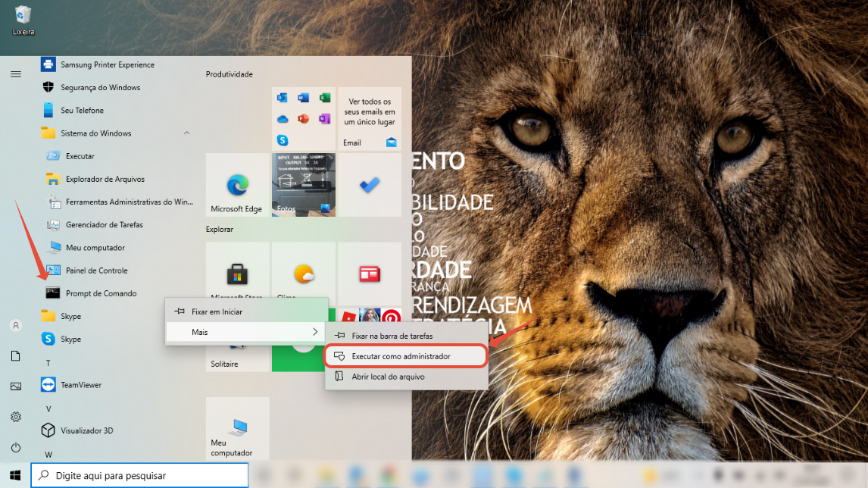
Task: Choose Fixar na barra de tarefas
Action: (406, 336)
